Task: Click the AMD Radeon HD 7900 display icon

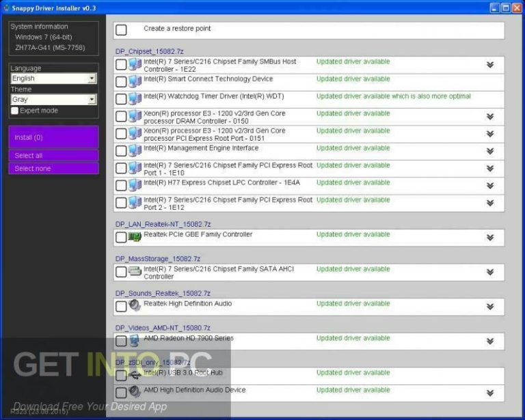Action: coord(135,341)
